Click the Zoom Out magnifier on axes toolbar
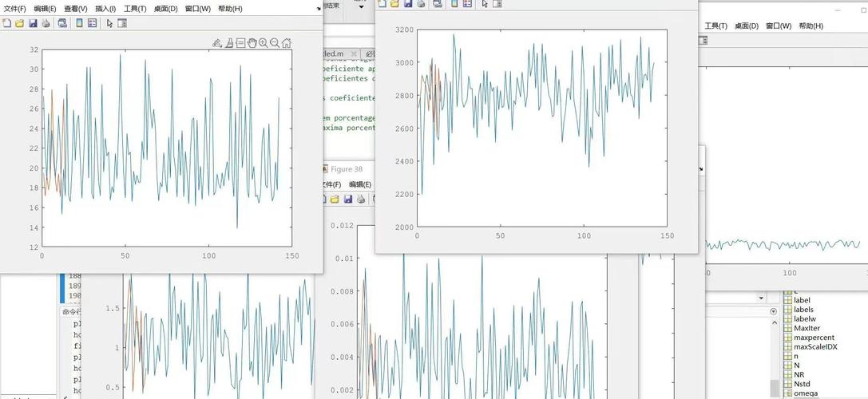Image resolution: width=868 pixels, height=399 pixels. pos(275,43)
